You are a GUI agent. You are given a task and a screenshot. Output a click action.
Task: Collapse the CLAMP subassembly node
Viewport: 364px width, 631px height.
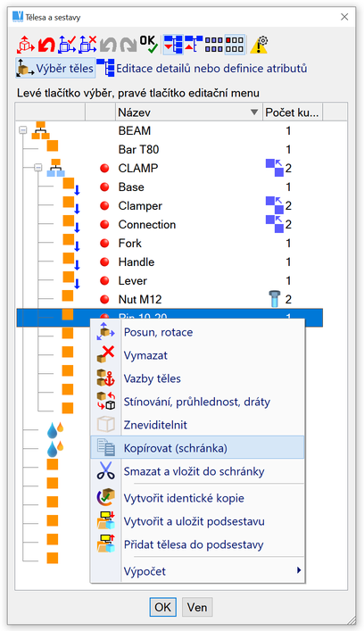pyautogui.click(x=38, y=168)
